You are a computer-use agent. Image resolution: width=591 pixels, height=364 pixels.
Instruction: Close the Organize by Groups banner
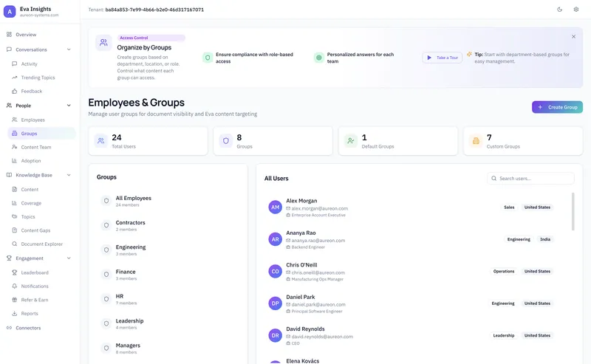(573, 37)
